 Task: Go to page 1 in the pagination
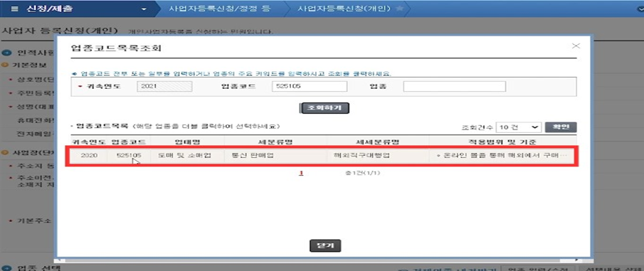pos(301,174)
